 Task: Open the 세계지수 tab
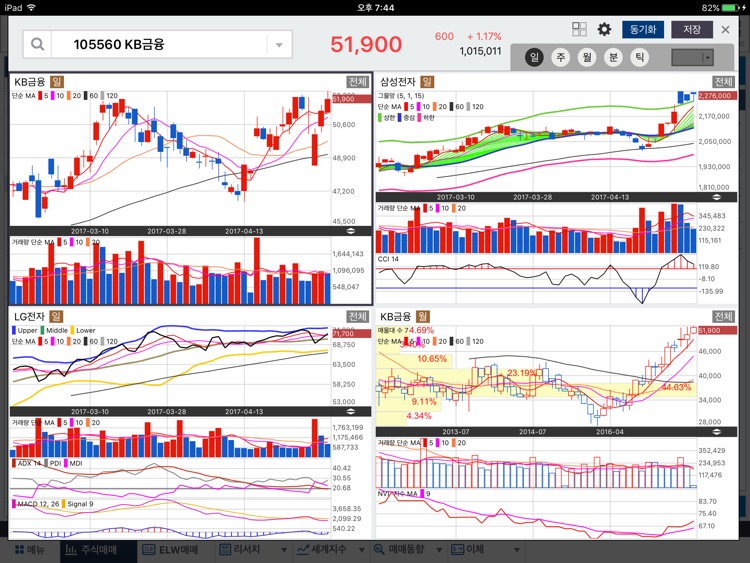click(x=321, y=550)
